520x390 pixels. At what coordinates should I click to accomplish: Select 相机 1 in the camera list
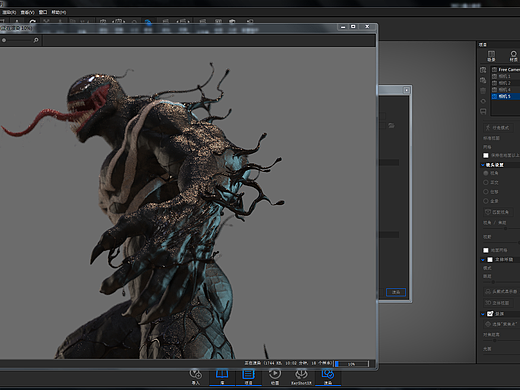coord(505,76)
